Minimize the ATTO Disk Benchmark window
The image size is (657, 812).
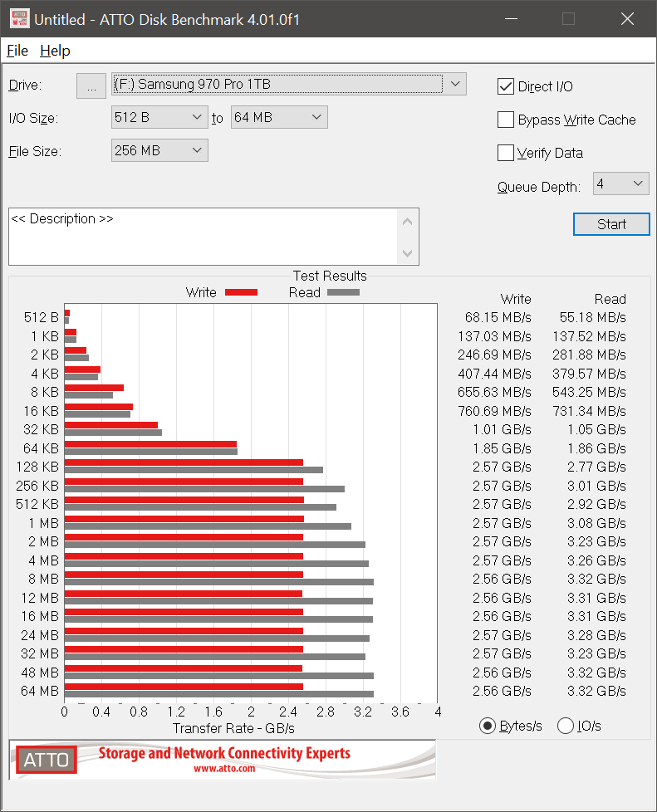[x=512, y=19]
